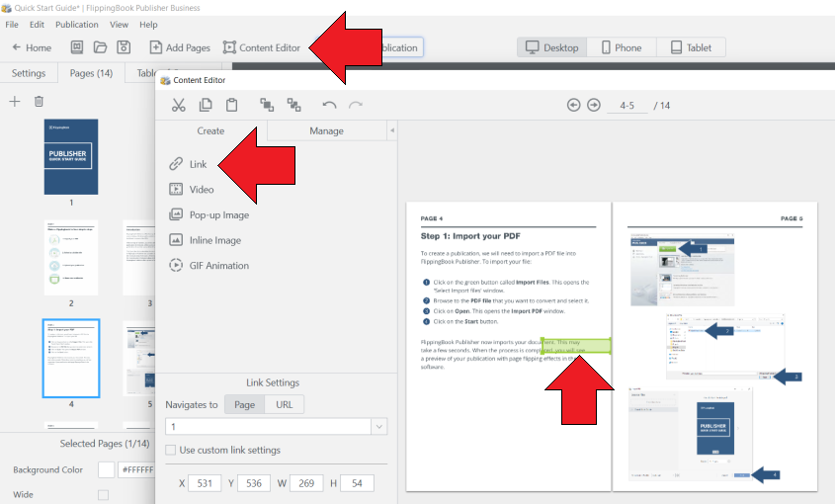Screen dimensions: 835x504
Task: Click the Cut scissors icon
Action: pos(179,105)
